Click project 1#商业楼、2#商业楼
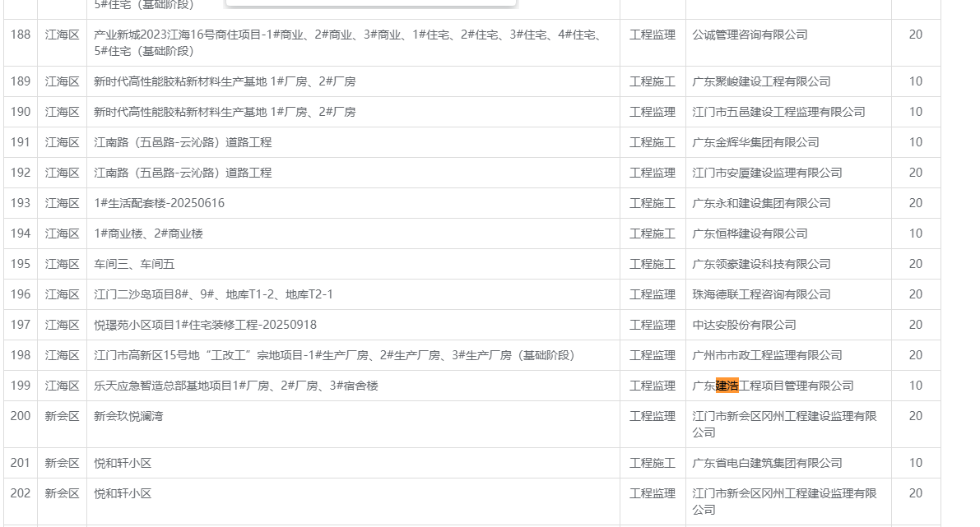Image resolution: width=980 pixels, height=527 pixels. click(149, 233)
